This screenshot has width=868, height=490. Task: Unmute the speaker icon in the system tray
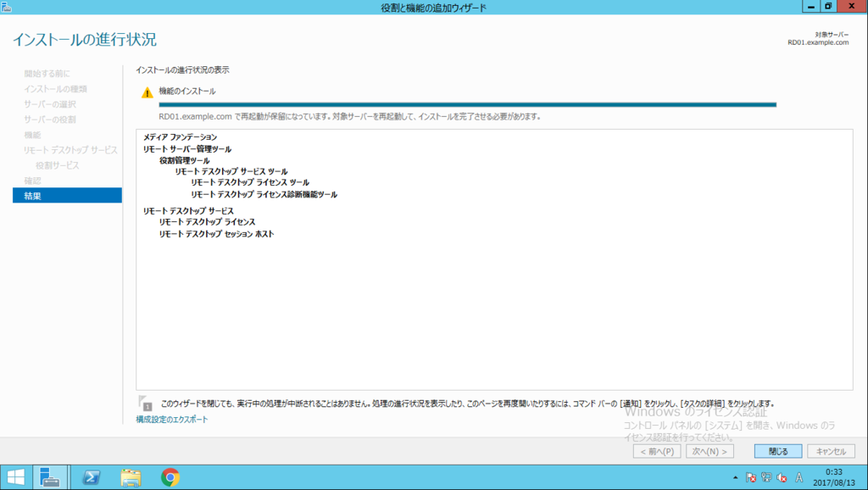[782, 477]
